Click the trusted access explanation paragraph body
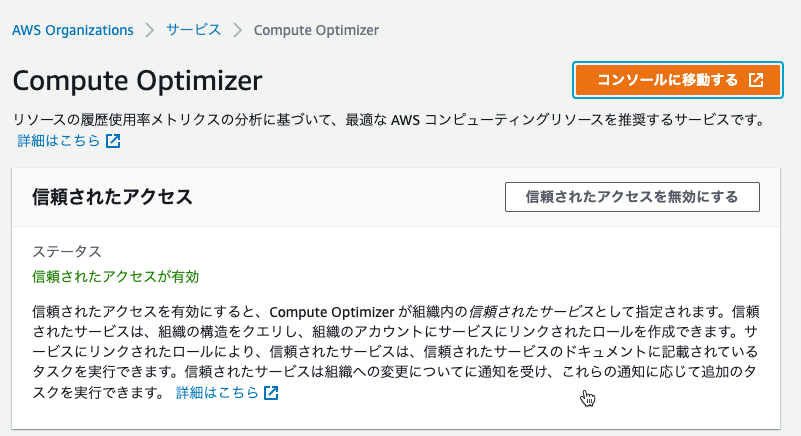801x436 pixels. click(396, 352)
